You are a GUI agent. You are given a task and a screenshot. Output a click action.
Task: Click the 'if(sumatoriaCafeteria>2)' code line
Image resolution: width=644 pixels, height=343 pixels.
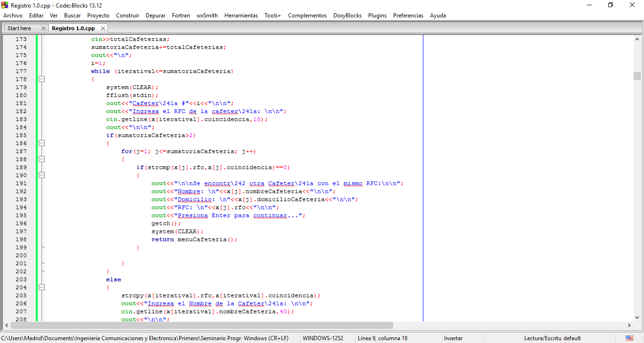pos(151,135)
